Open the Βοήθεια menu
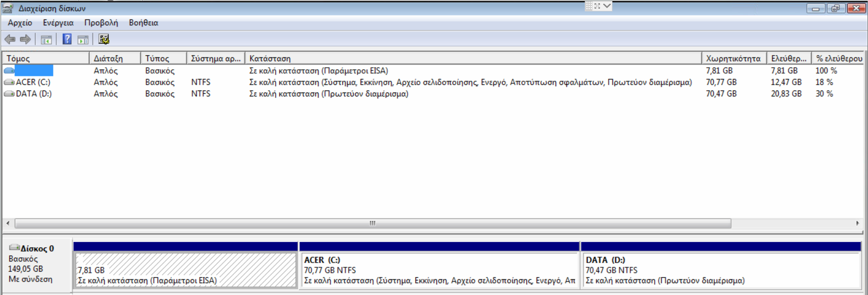The image size is (868, 295). [x=143, y=23]
